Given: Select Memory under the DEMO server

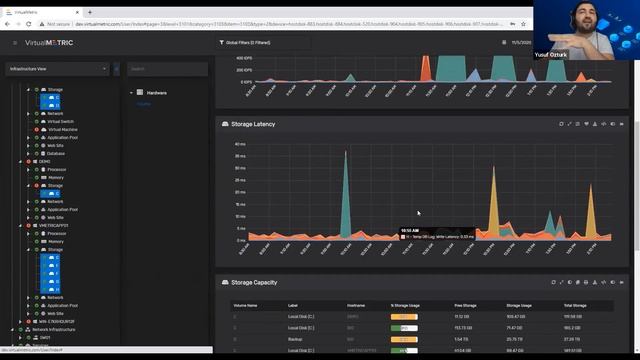Looking at the screenshot, I should 56,178.
